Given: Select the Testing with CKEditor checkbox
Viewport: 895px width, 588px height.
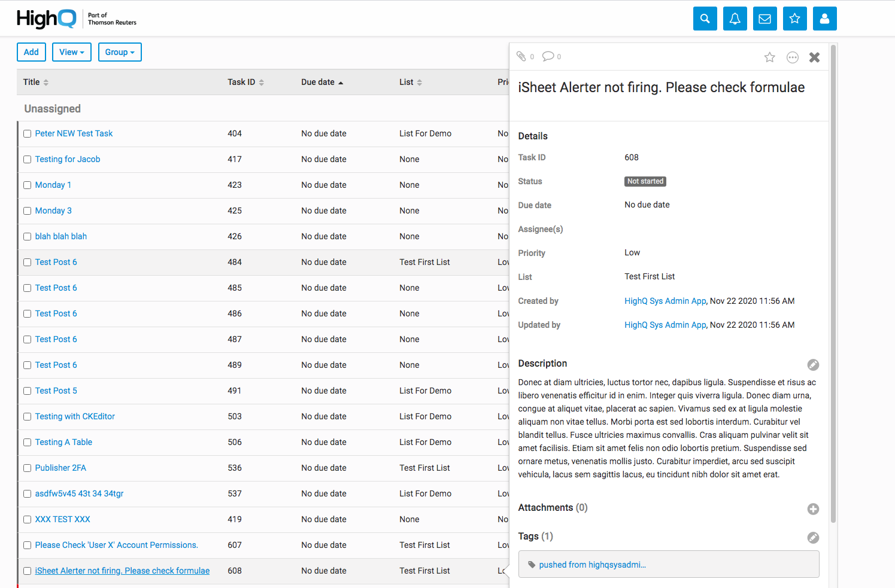Looking at the screenshot, I should (28, 417).
